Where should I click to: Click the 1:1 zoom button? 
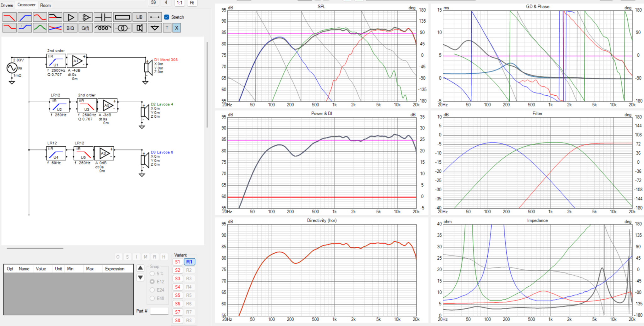point(179,3)
